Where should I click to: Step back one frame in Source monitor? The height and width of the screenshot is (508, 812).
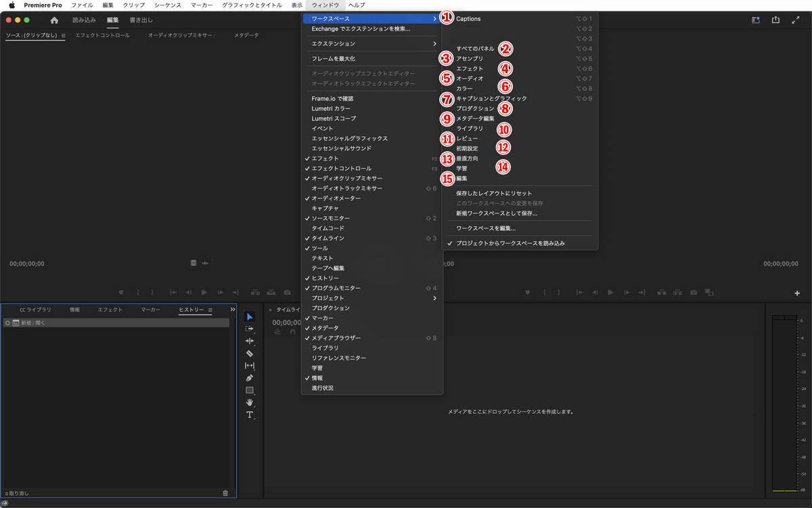pos(189,293)
